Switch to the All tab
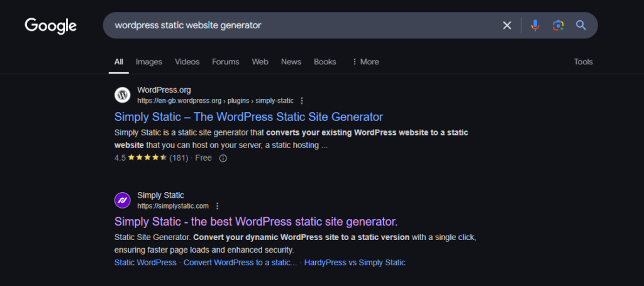The width and height of the screenshot is (644, 286). 119,62
